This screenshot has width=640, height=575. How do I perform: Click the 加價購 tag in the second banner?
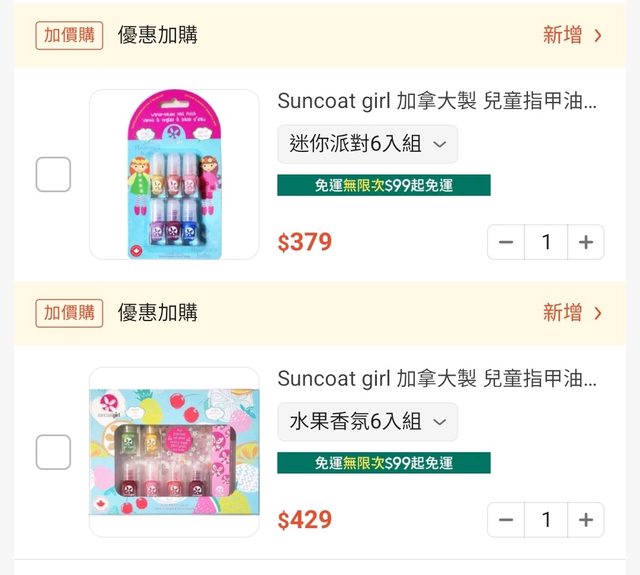click(69, 313)
